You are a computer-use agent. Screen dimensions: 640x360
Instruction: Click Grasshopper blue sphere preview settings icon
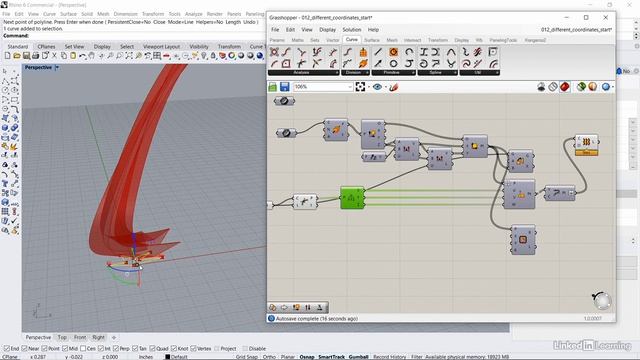(606, 87)
